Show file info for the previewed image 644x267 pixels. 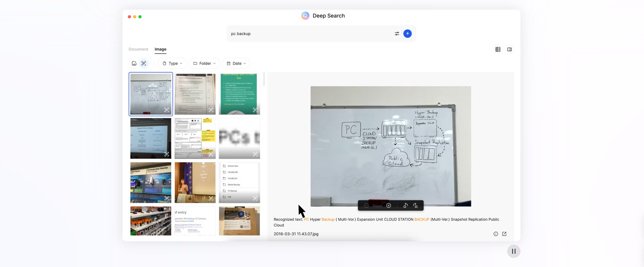(496, 234)
